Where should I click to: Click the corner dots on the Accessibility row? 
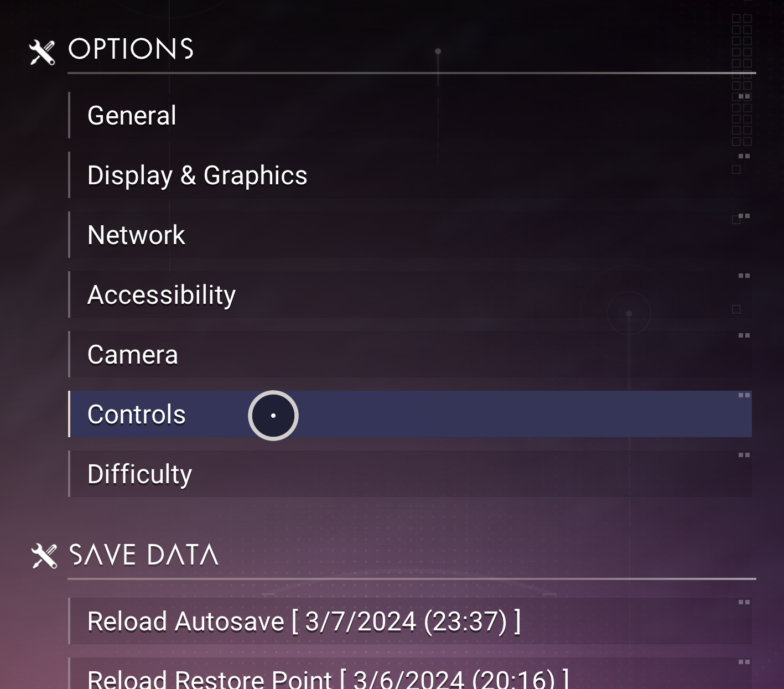click(x=744, y=276)
